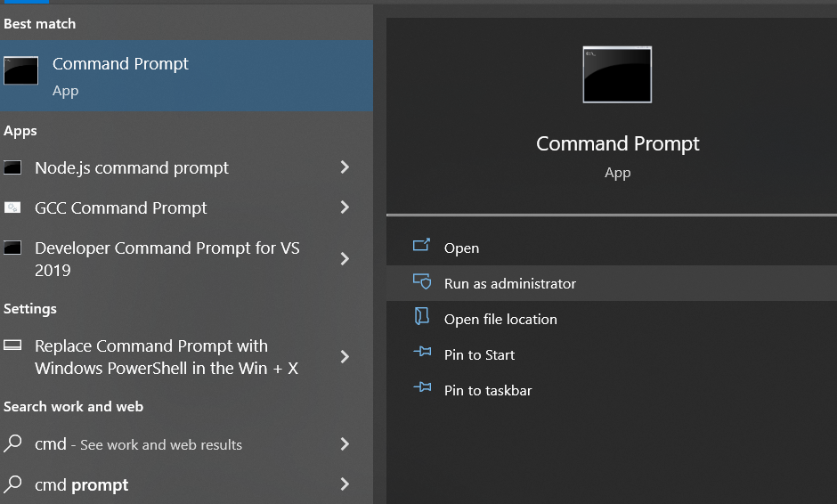The width and height of the screenshot is (837, 504).
Task: Expand the Replace Command Prompt setting chevron
Action: [345, 357]
